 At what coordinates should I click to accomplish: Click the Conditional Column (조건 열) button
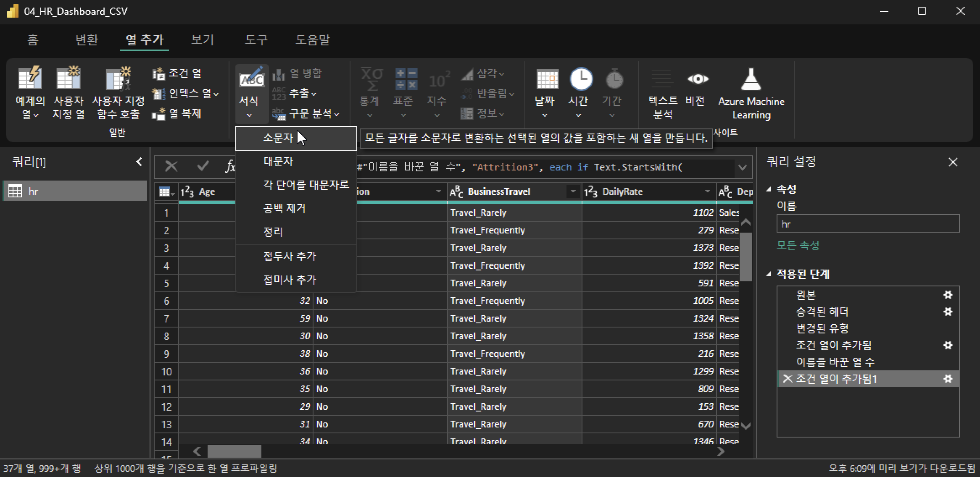pyautogui.click(x=177, y=73)
